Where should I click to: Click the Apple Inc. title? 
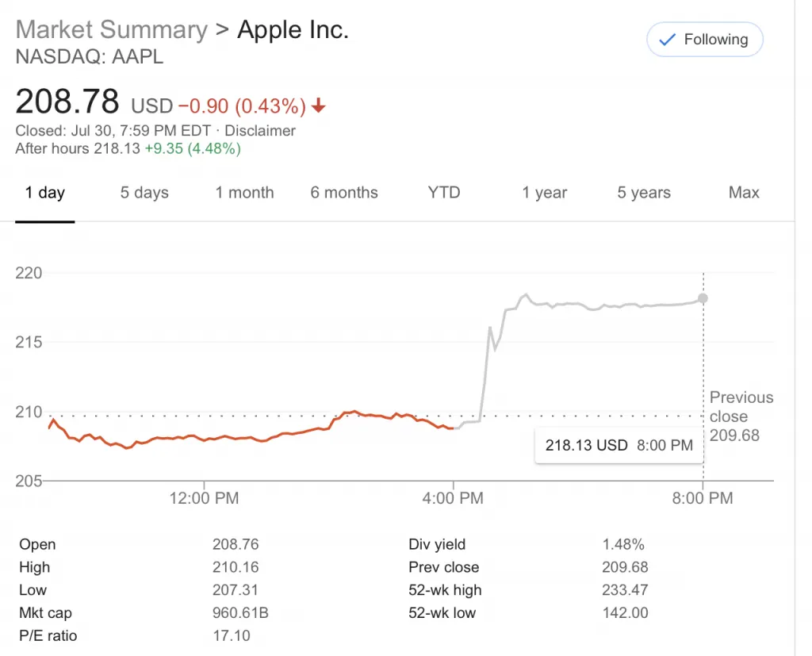pyautogui.click(x=293, y=30)
